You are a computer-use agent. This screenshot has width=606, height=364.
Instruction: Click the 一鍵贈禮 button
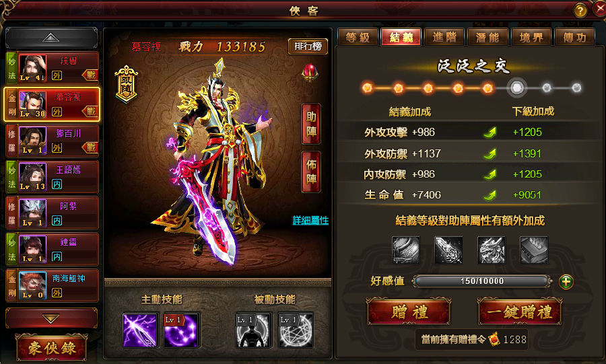[x=519, y=312]
